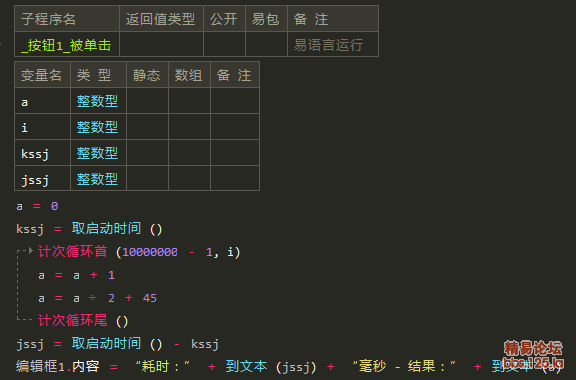Select variable a name cell
This screenshot has width=576, height=380.
click(43, 101)
